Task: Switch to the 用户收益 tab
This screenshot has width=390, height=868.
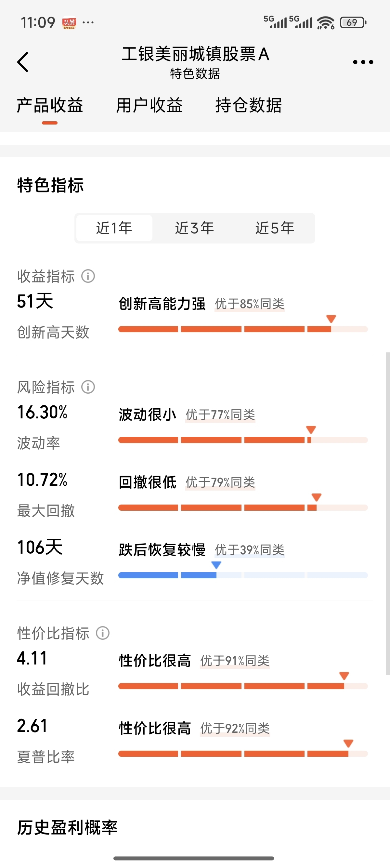Action: tap(149, 105)
